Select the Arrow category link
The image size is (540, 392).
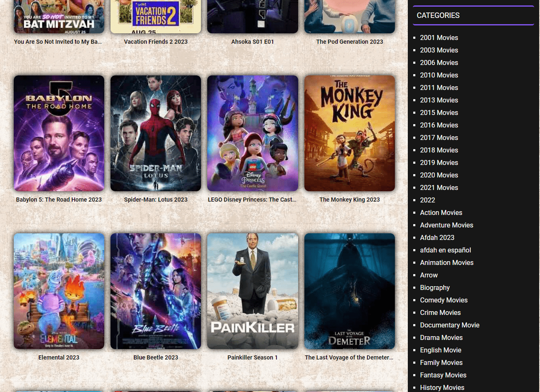coord(429,275)
